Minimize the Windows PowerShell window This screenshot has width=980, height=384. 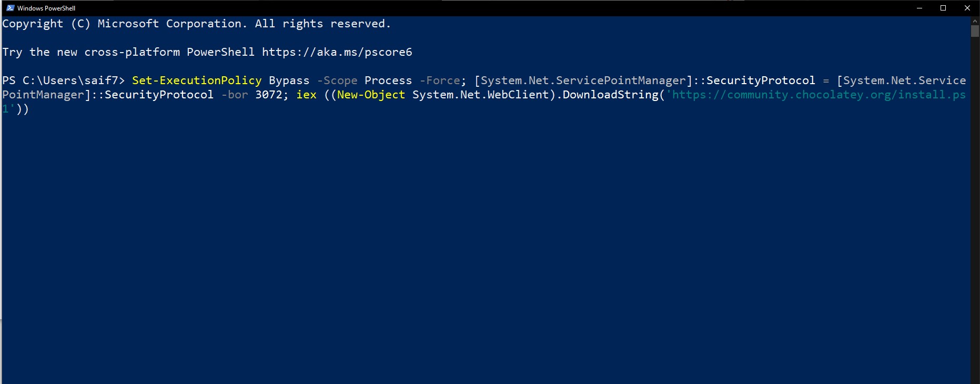(x=920, y=8)
